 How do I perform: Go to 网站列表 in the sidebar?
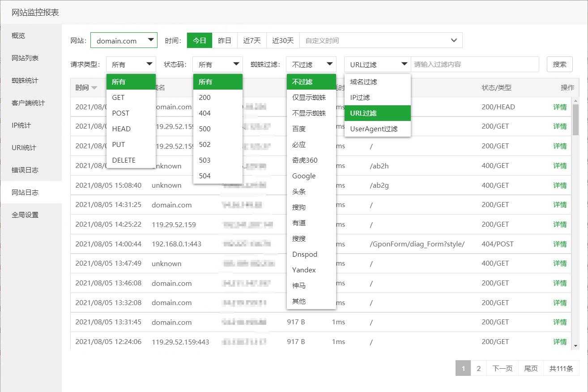(31, 58)
